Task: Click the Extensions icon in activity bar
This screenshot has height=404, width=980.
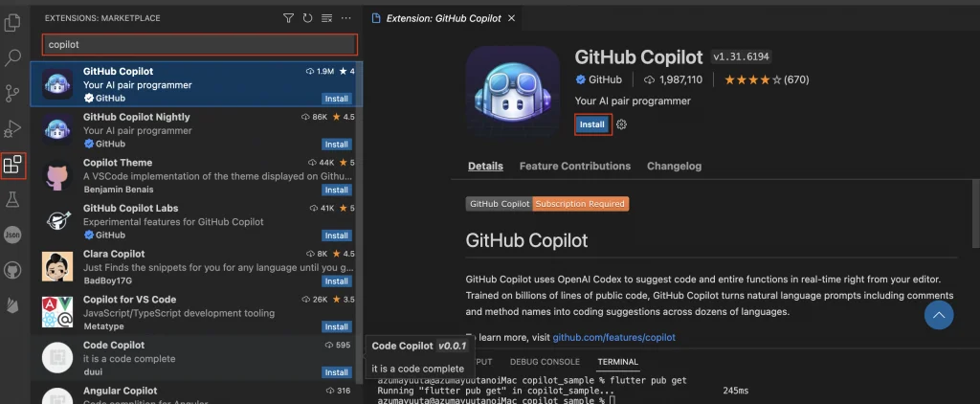Action: coord(13,165)
